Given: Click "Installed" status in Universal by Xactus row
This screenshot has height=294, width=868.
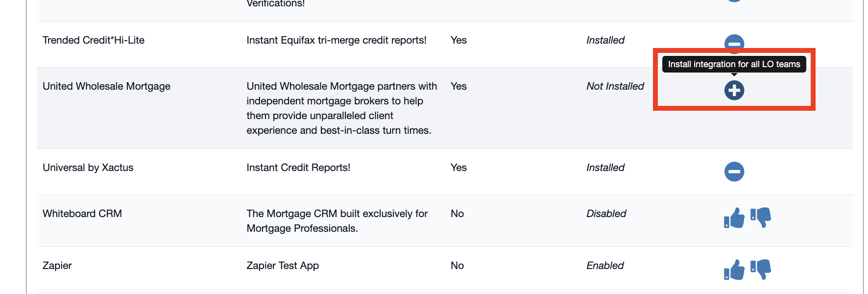Looking at the screenshot, I should pos(605,168).
